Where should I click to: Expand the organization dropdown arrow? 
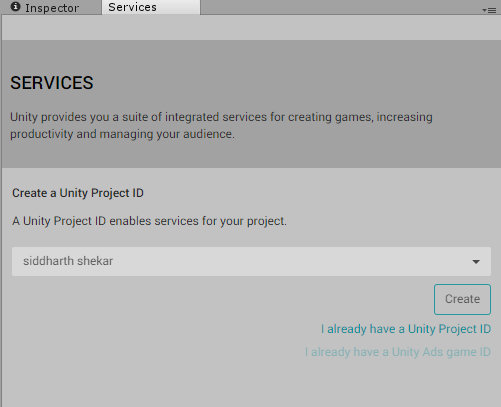click(476, 262)
